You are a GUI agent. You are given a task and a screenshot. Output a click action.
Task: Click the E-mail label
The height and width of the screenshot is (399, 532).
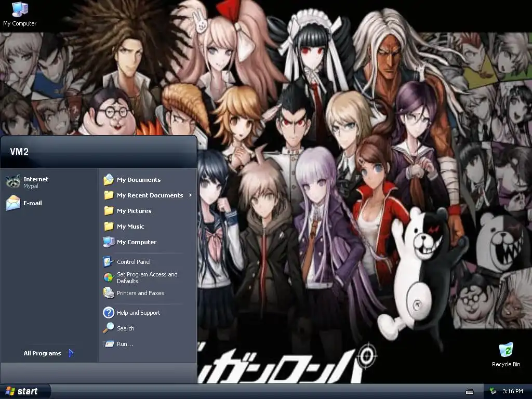tap(33, 203)
